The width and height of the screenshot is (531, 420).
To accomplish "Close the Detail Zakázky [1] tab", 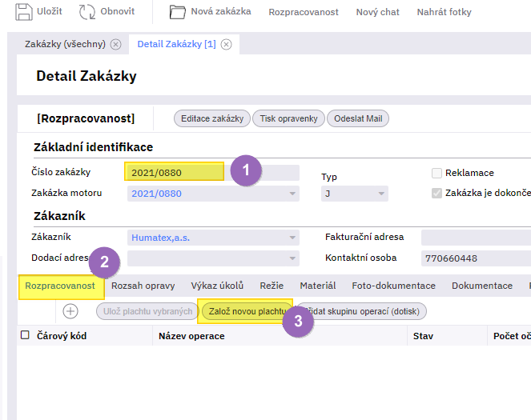I will point(227,44).
